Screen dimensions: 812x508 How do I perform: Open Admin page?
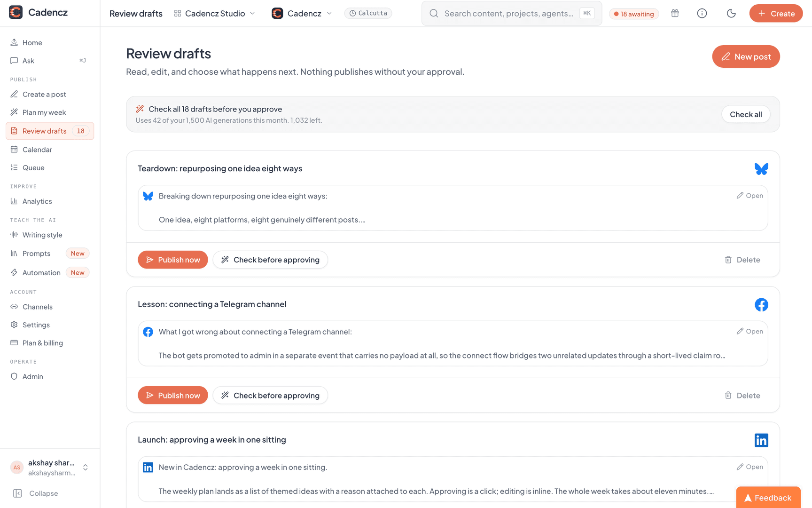50,377
